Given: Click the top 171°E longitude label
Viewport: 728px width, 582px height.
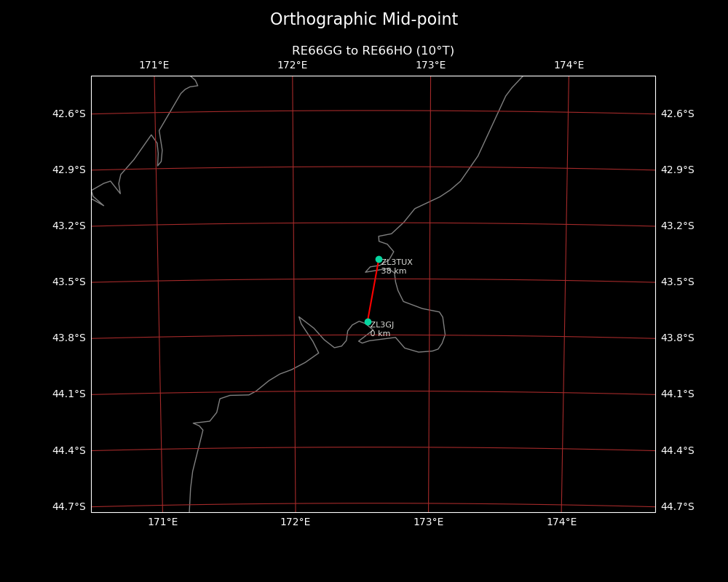Looking at the screenshot, I should (154, 65).
